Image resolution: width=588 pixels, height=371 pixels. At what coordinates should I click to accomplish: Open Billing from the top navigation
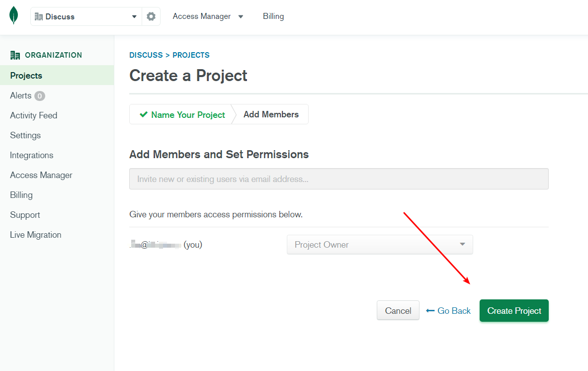tap(273, 16)
